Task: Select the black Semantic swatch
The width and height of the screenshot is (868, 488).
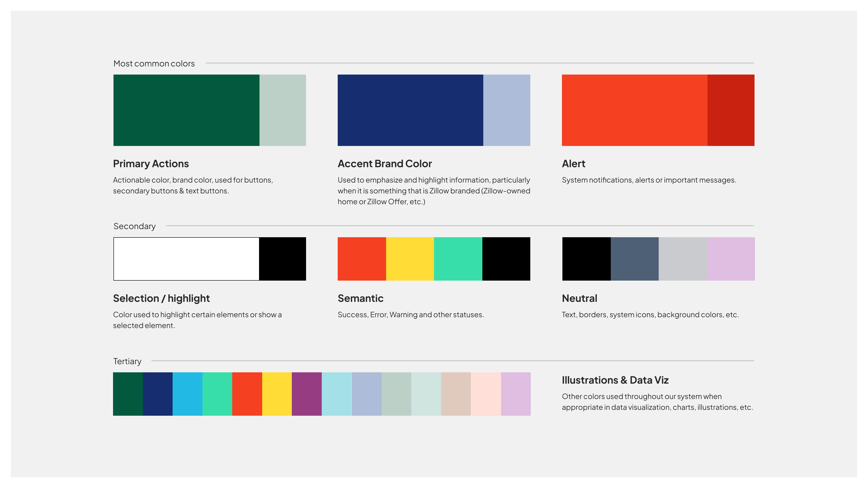Action: click(x=506, y=259)
